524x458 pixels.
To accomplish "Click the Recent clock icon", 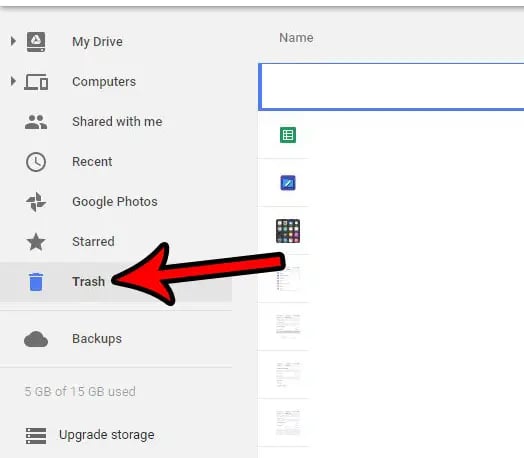I will (36, 162).
